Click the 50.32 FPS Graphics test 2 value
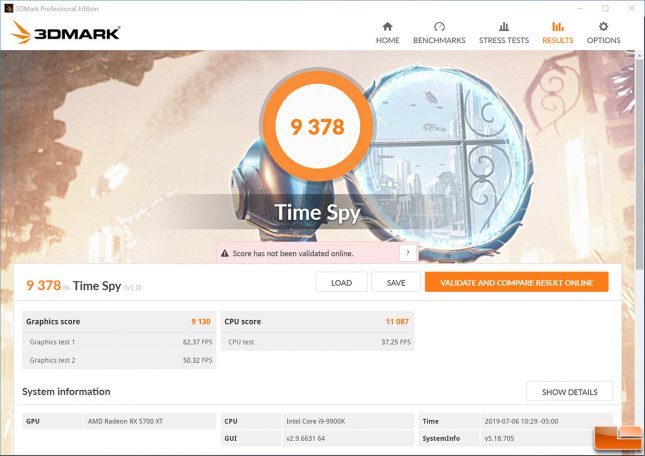The image size is (645, 456). (x=197, y=360)
